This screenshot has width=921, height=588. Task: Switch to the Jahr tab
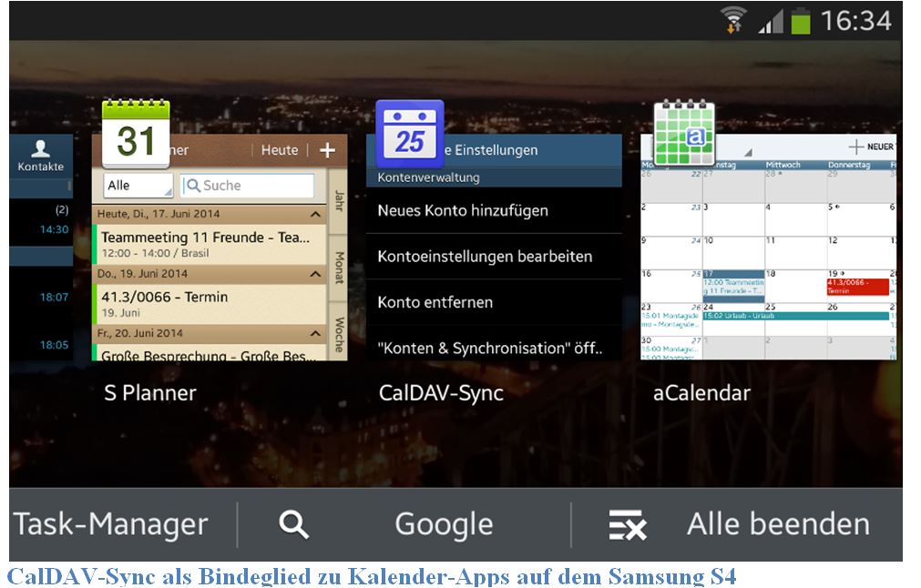pos(338,198)
